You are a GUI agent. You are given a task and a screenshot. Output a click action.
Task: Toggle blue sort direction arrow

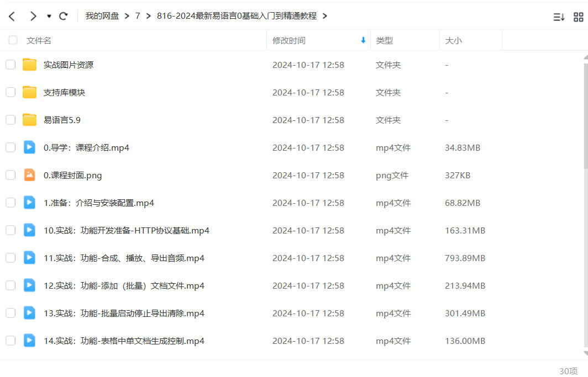(x=363, y=40)
